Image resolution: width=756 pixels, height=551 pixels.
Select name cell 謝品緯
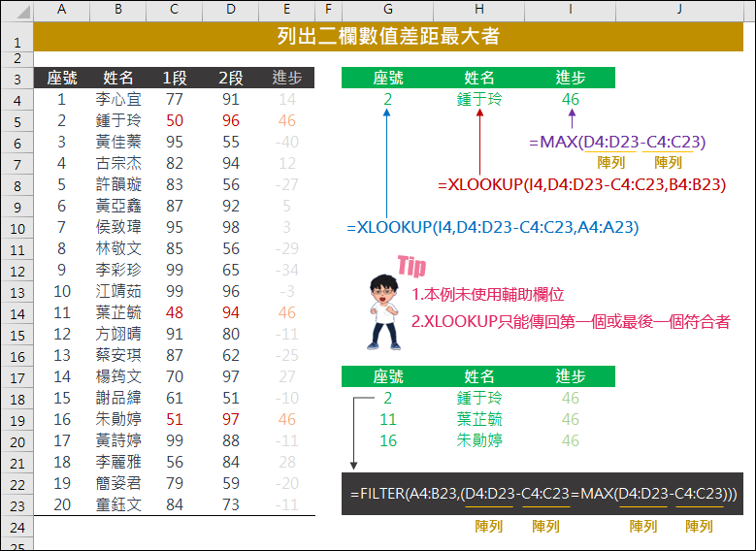click(x=118, y=398)
